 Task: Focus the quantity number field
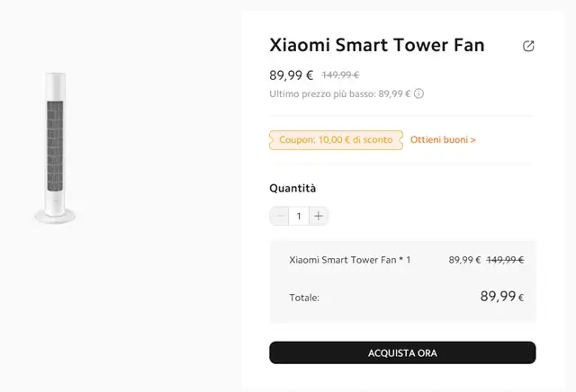pyautogui.click(x=299, y=216)
